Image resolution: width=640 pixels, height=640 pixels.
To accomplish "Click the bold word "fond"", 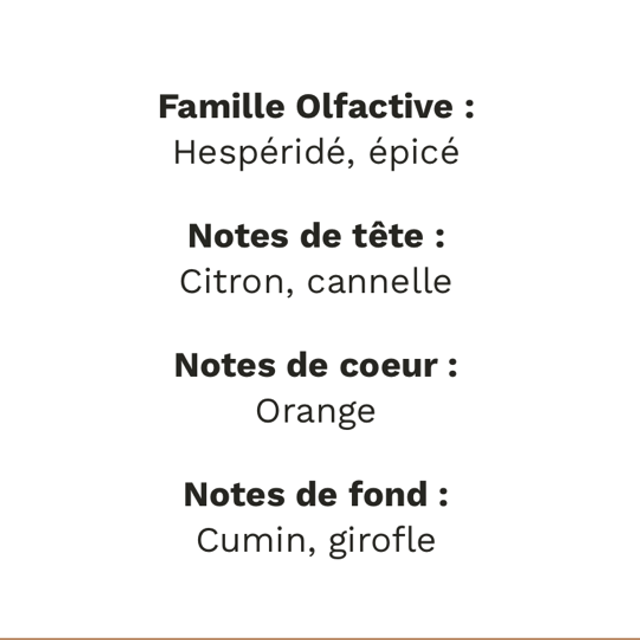I will tap(386, 494).
